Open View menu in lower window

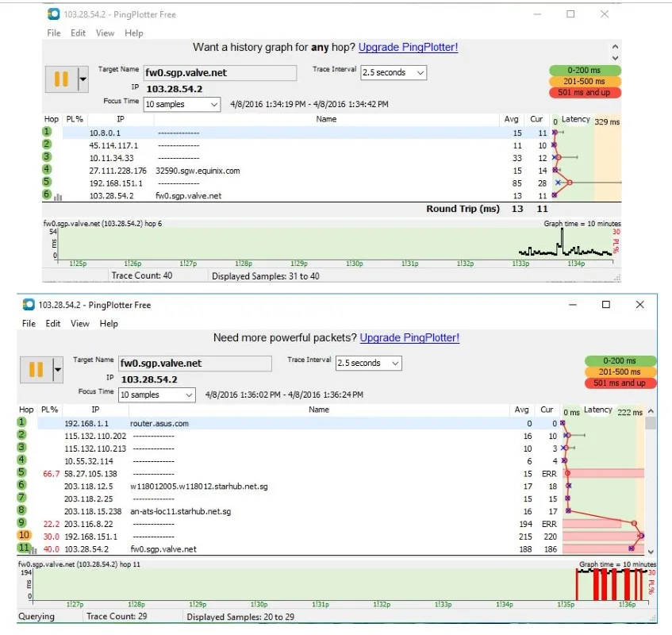click(x=79, y=324)
